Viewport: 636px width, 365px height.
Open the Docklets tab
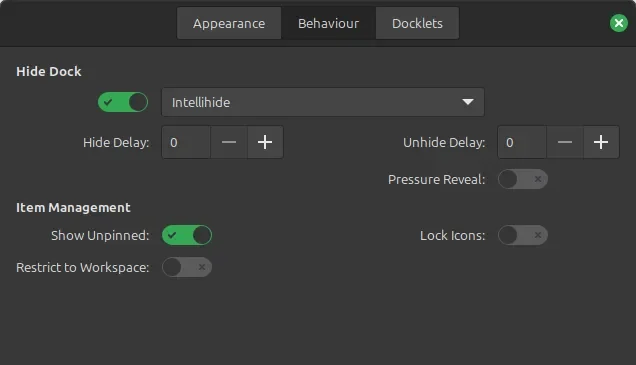click(x=417, y=23)
